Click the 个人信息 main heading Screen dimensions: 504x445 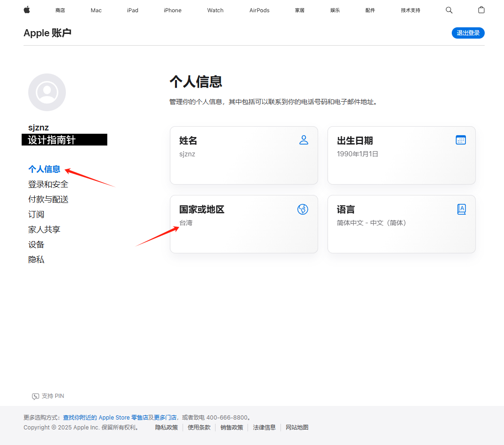(x=196, y=81)
